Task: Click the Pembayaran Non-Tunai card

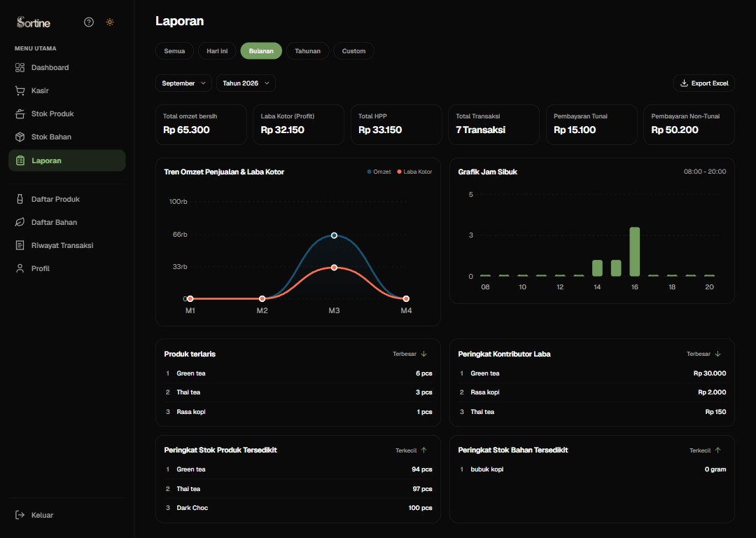Action: (689, 125)
